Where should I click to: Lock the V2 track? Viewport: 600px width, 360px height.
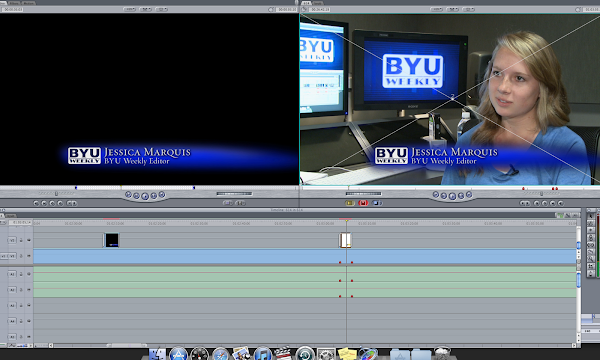[21, 240]
